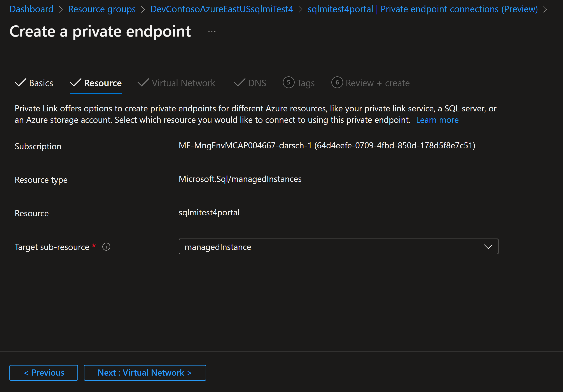The width and height of the screenshot is (563, 392).
Task: Switch to the Basics tab
Action: point(41,83)
